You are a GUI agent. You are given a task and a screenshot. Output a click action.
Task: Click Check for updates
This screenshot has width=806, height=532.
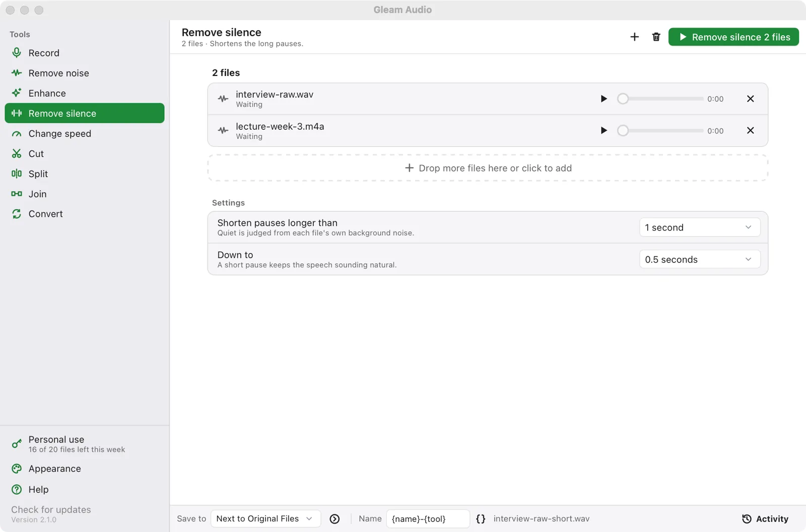(x=51, y=509)
